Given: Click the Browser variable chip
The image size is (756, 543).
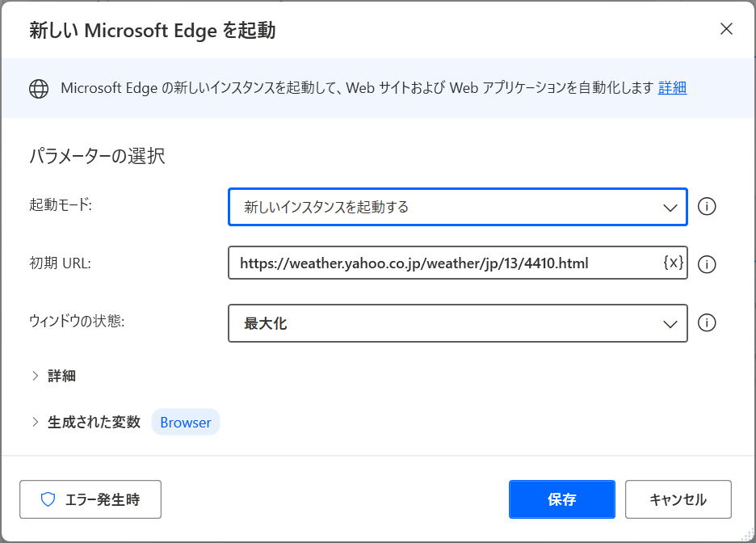Looking at the screenshot, I should pyautogui.click(x=186, y=422).
